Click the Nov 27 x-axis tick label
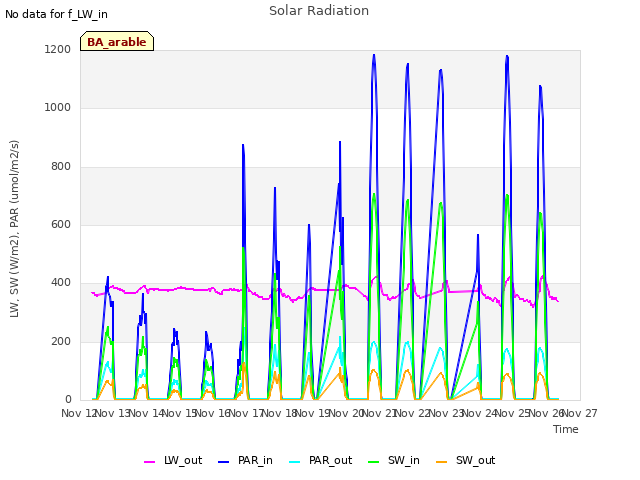Screen dimensions: 640x480 pyautogui.click(x=580, y=413)
